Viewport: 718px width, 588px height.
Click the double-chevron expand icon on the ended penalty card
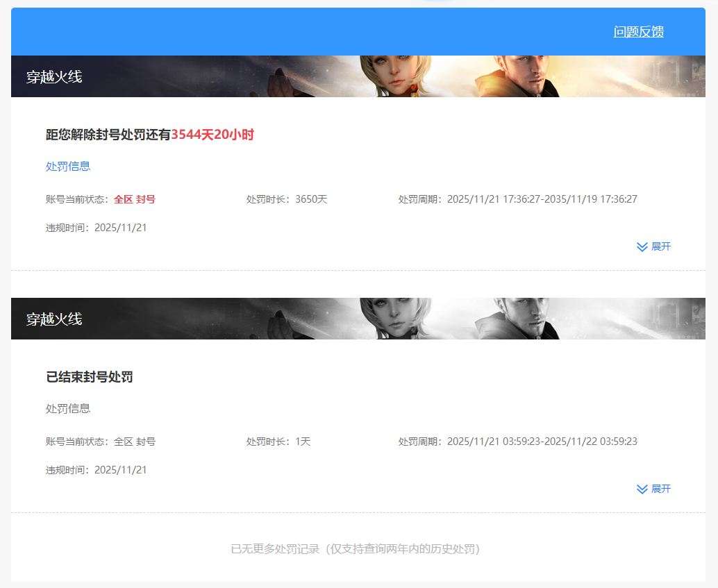point(641,489)
